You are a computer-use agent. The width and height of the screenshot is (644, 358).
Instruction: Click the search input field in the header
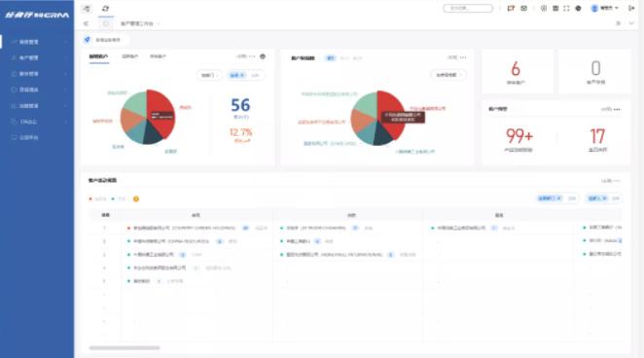click(468, 8)
